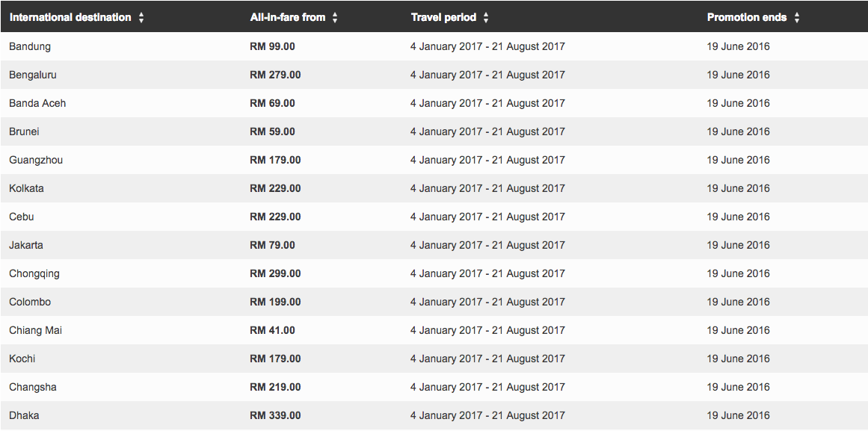Select the Colombo destination cell
The image size is (868, 431).
[30, 302]
